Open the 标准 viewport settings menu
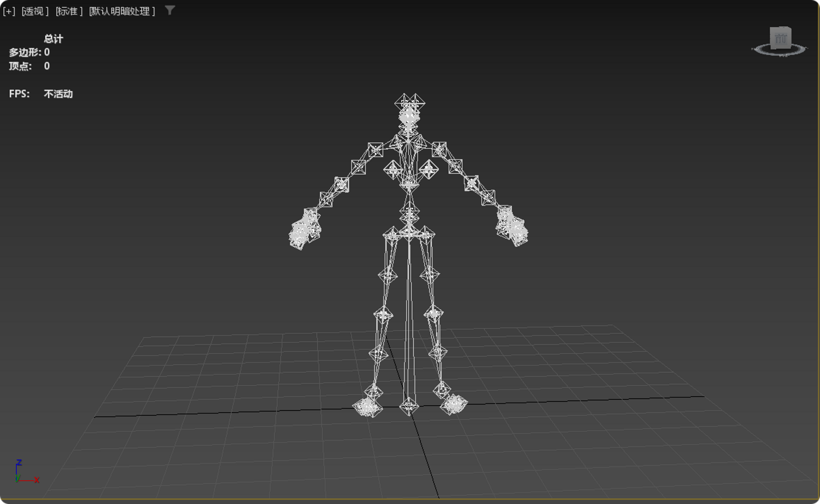Image resolution: width=820 pixels, height=504 pixels. point(69,11)
